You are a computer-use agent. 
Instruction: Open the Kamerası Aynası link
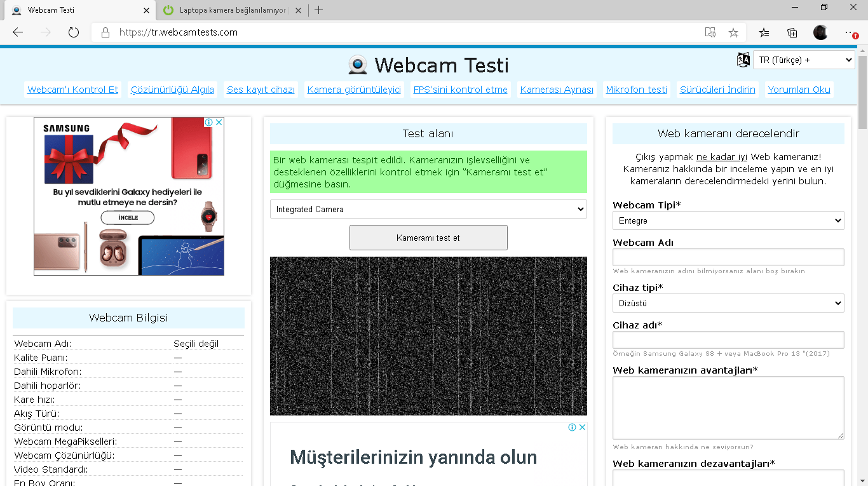pos(557,90)
